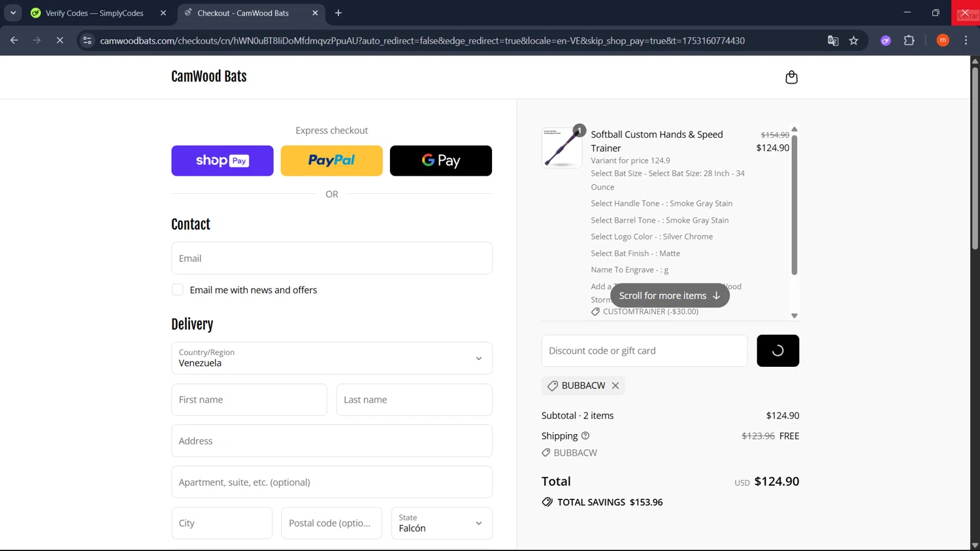Stop loading the page
The height and width of the screenshot is (551, 980).
click(x=59, y=40)
